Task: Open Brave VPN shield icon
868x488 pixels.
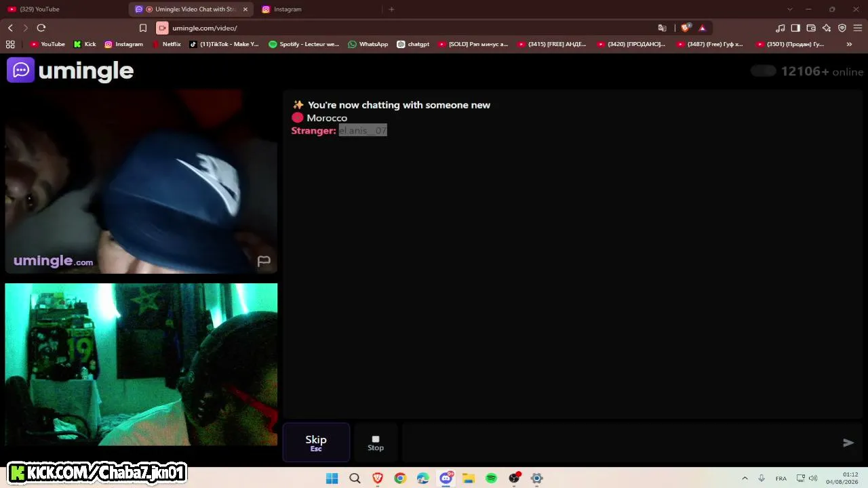Action: pos(842,28)
